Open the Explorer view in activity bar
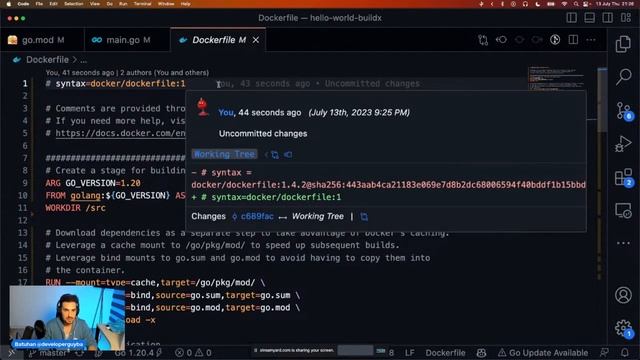Image resolution: width=640 pixels, height=360 pixels. [x=623, y=44]
